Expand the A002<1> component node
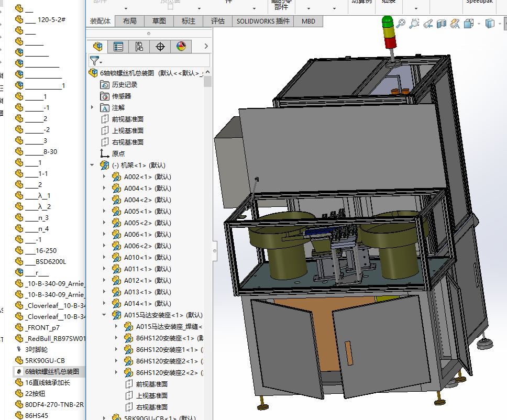507x420 pixels. tap(104, 176)
